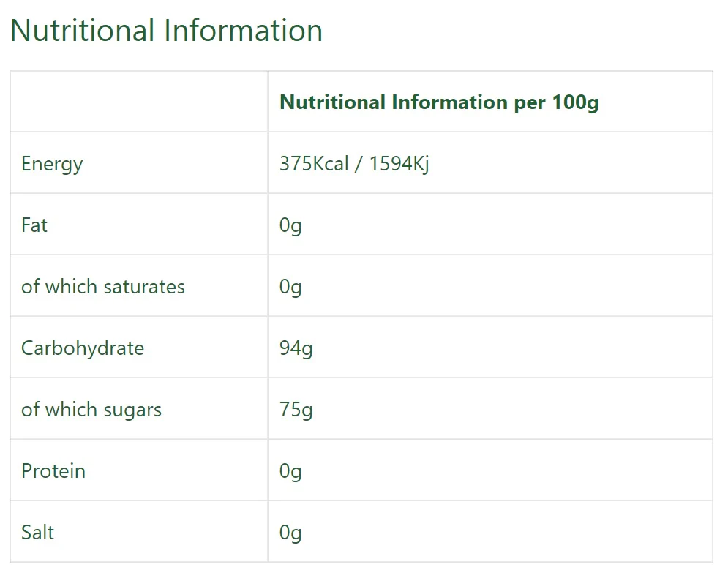Click the word "100g" in the table header

tap(575, 102)
